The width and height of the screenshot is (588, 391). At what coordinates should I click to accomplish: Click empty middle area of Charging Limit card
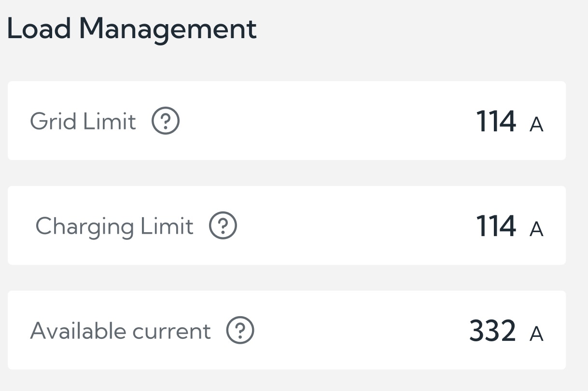(357, 225)
